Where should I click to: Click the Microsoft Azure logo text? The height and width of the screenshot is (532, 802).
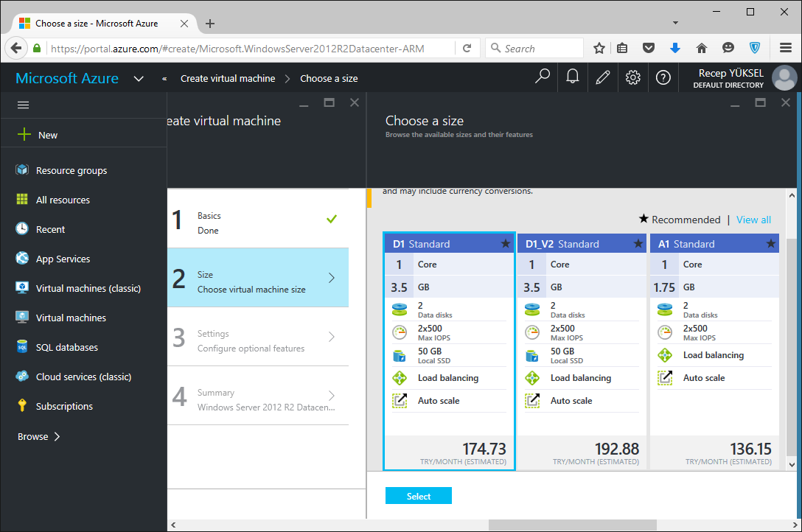pyautogui.click(x=67, y=78)
